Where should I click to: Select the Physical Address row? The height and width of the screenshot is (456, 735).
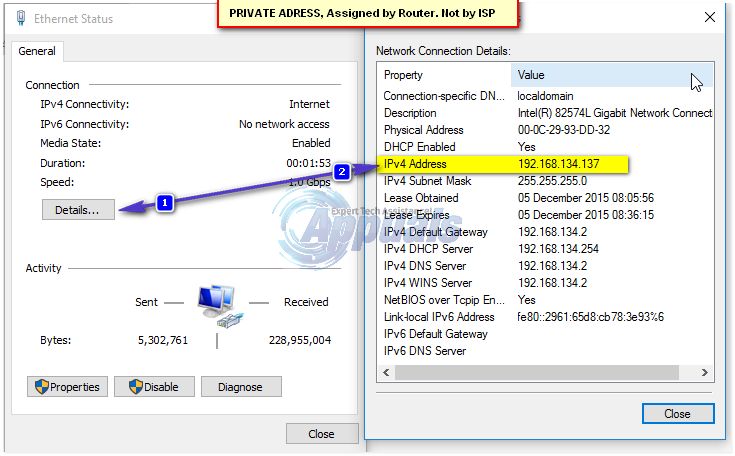point(545,130)
